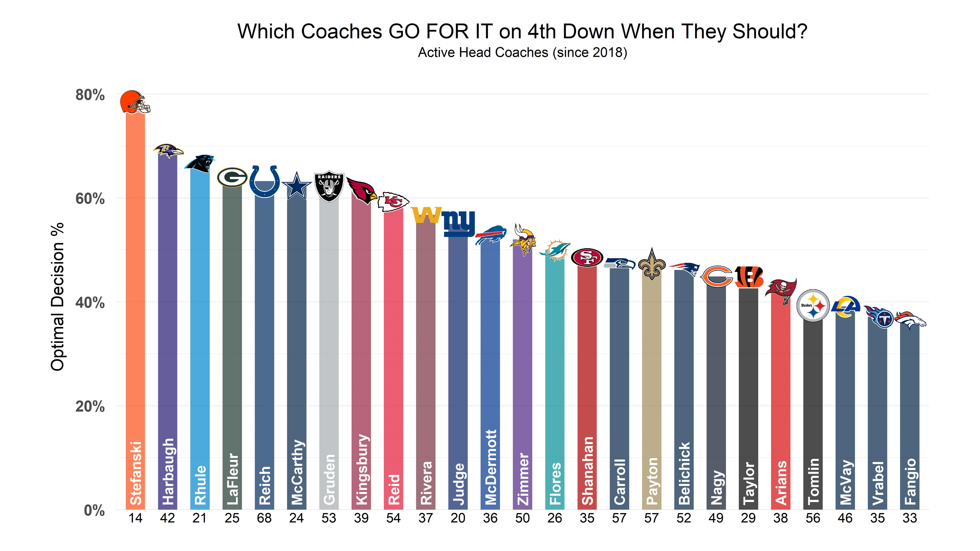980x551 pixels.
Task: Click the Harbaugh coach name label
Action: [x=168, y=472]
